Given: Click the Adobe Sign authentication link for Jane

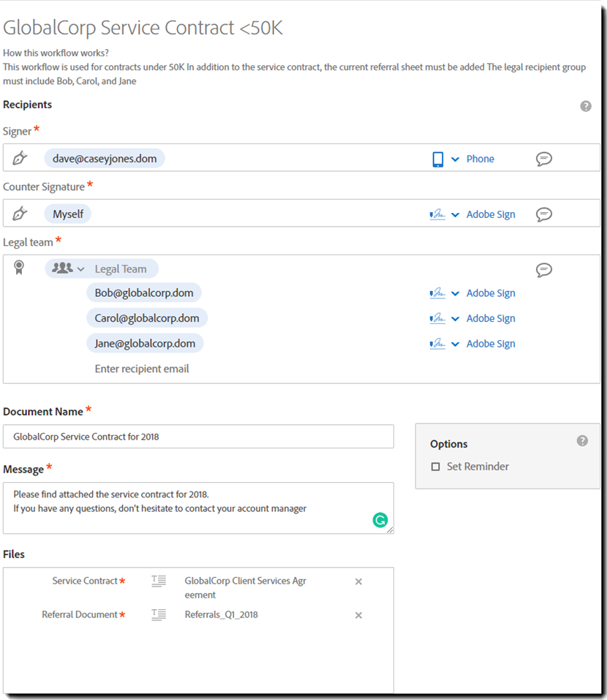Looking at the screenshot, I should coord(491,343).
